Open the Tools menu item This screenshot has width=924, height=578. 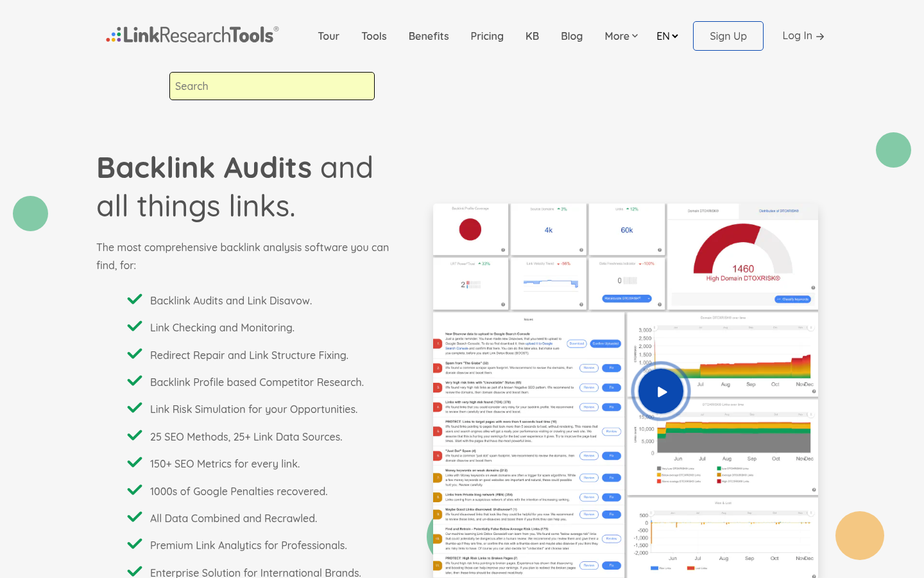(x=374, y=36)
